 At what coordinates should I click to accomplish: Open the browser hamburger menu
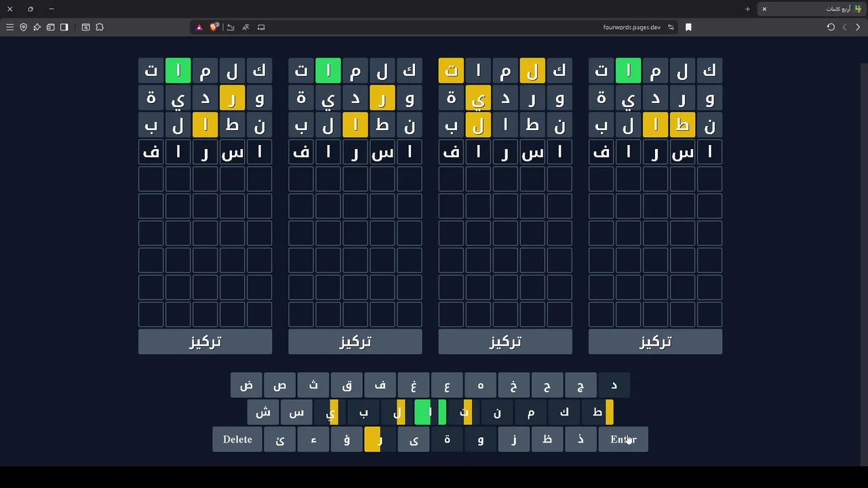pos(9,27)
